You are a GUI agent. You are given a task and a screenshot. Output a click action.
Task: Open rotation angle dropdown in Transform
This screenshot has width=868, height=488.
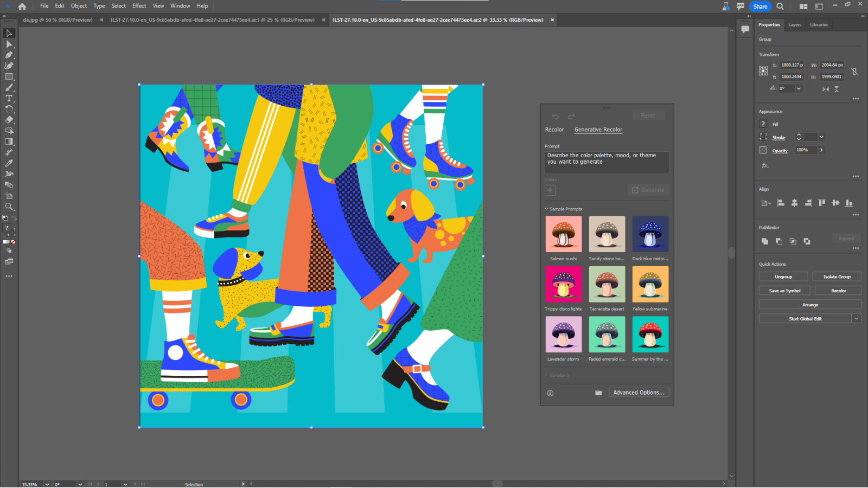tap(799, 88)
